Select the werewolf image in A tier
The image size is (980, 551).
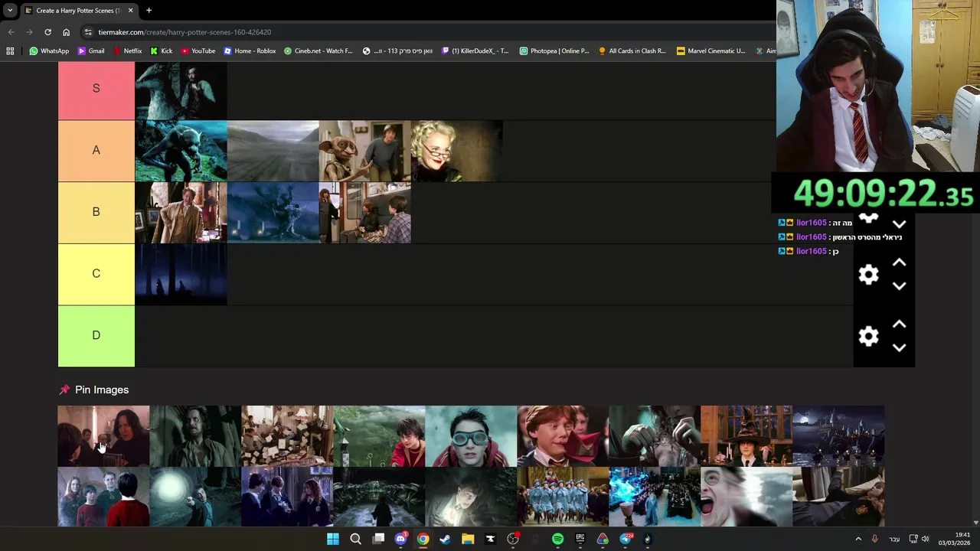coord(181,151)
